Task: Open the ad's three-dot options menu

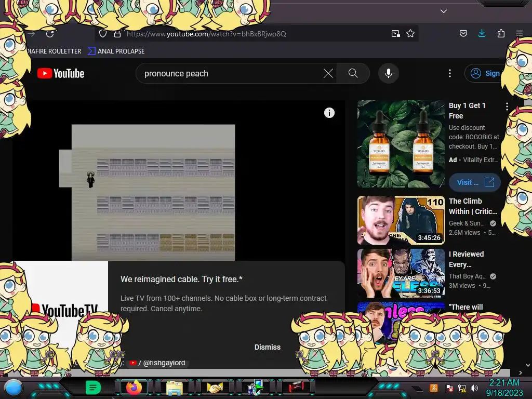Action: (x=507, y=107)
